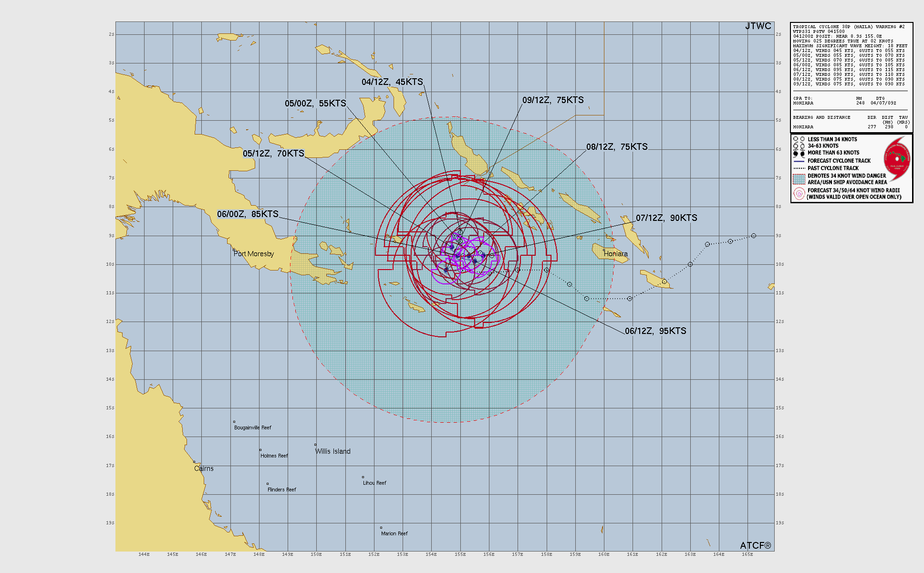Click the 09/12Z, 75KTS forecast label

point(553,100)
